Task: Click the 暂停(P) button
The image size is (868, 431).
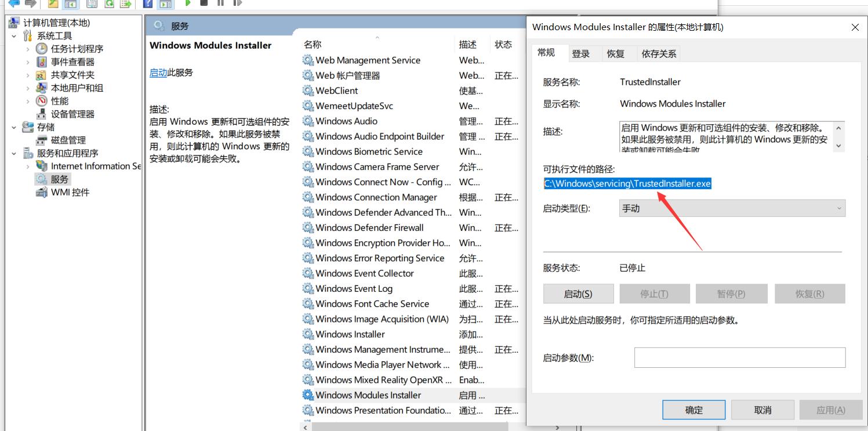Action: 731,294
